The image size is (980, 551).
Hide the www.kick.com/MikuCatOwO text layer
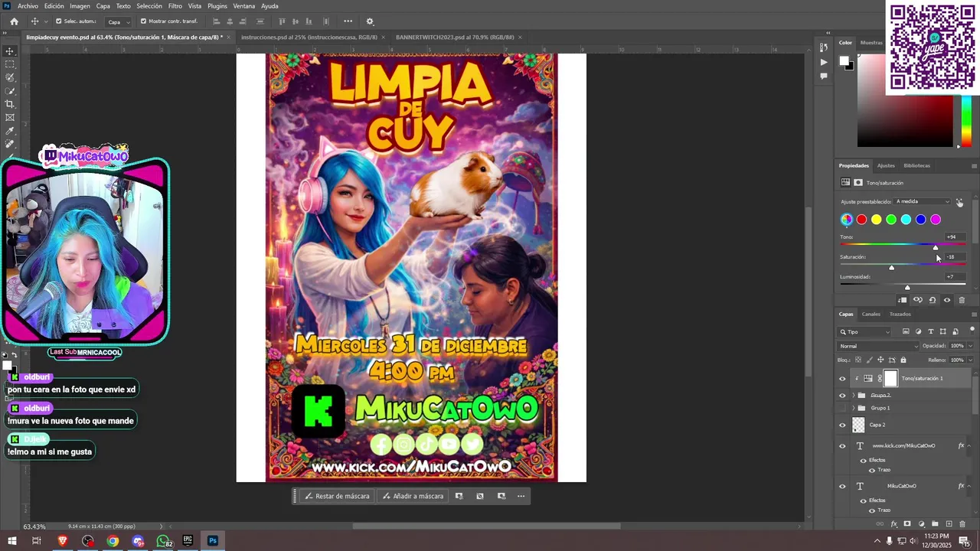click(x=842, y=446)
